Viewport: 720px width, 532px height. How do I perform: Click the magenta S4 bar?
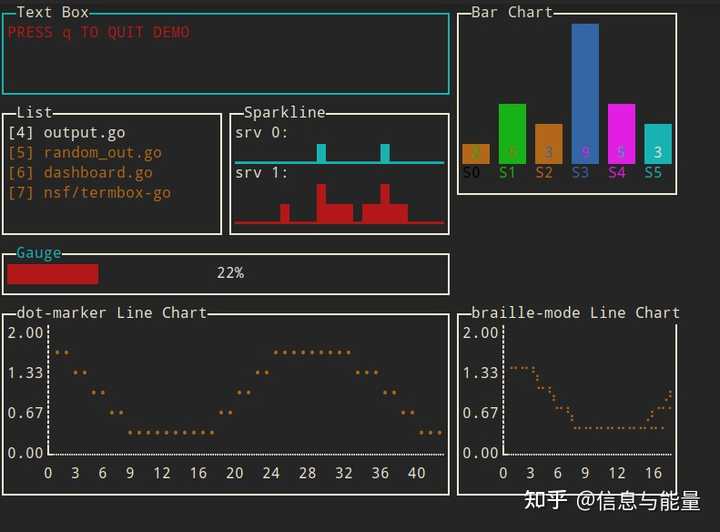621,134
